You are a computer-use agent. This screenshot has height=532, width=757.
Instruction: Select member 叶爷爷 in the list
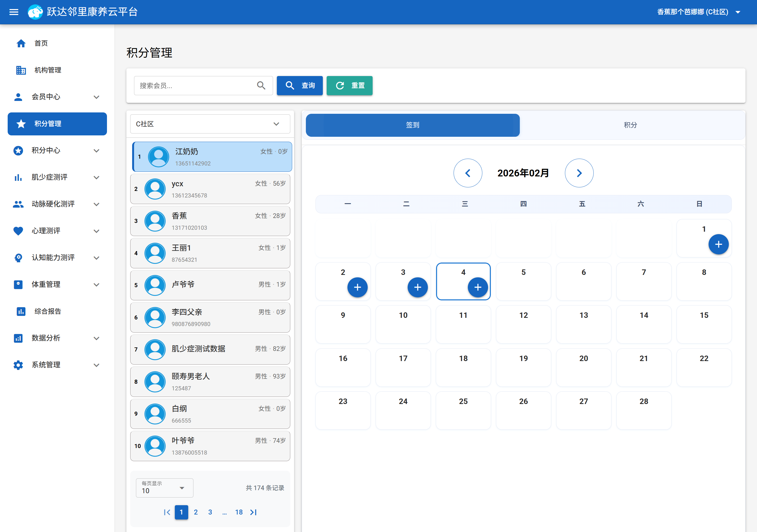[x=210, y=446]
